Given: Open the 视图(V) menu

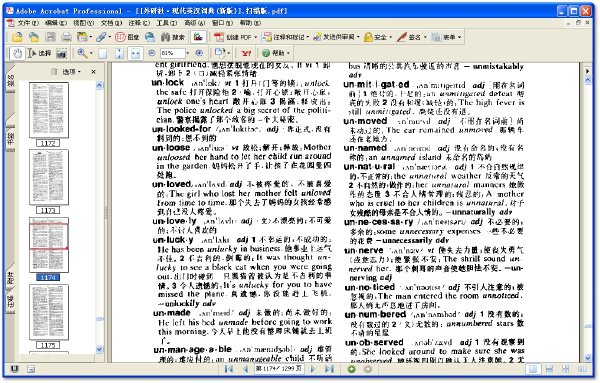Looking at the screenshot, I should point(83,23).
